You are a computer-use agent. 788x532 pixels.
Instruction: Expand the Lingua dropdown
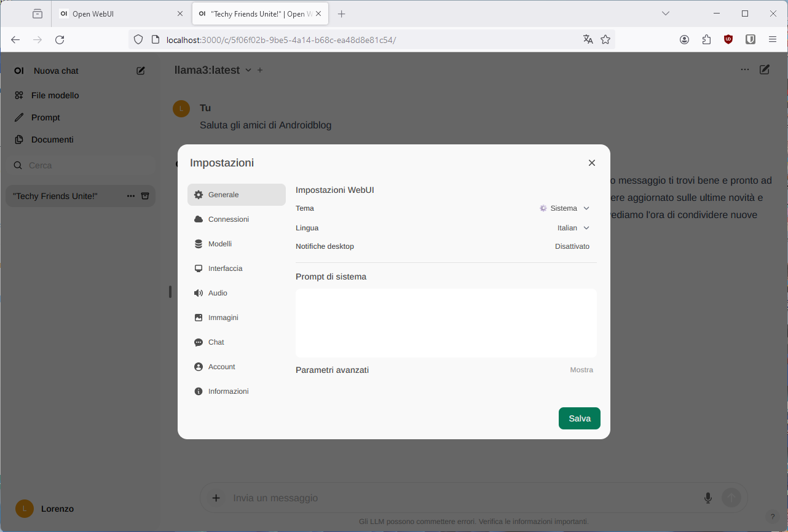click(572, 228)
